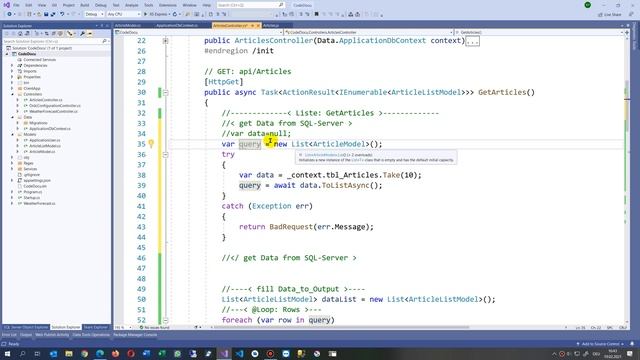Click the red recording app taskbar icon

270,353
